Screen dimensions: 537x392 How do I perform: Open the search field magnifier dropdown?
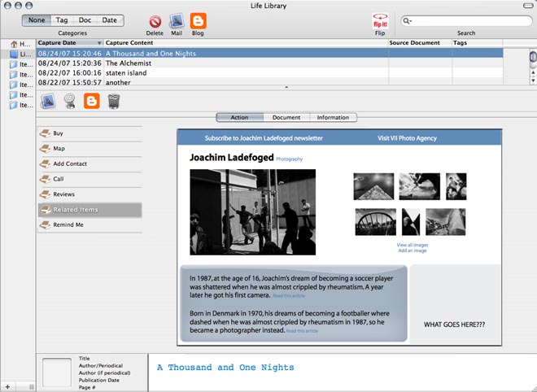tap(408, 20)
